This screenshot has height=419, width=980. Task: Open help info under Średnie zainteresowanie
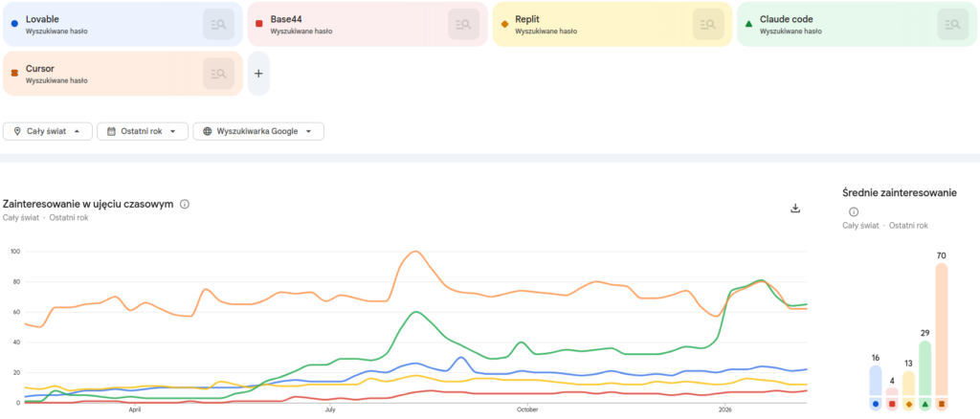(x=854, y=212)
